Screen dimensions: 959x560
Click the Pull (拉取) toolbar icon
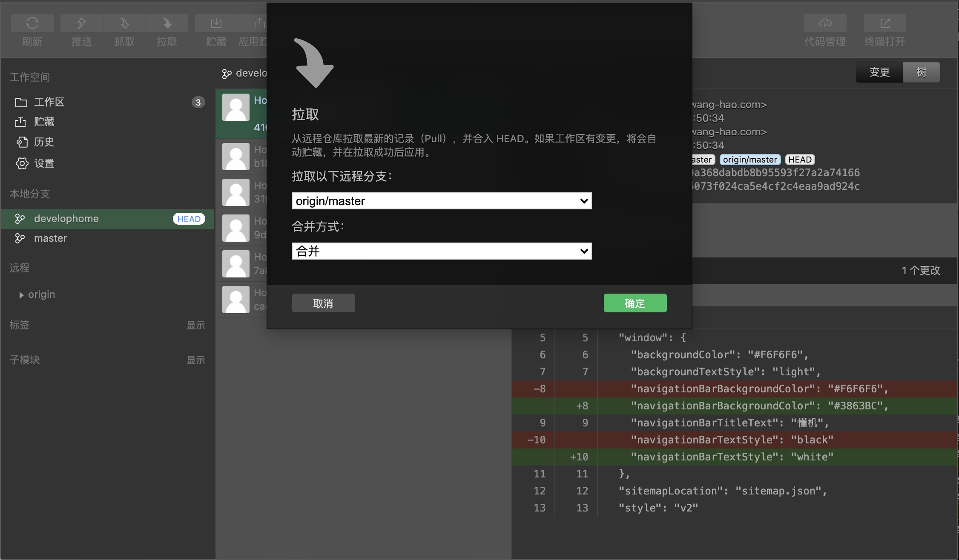pos(167,23)
